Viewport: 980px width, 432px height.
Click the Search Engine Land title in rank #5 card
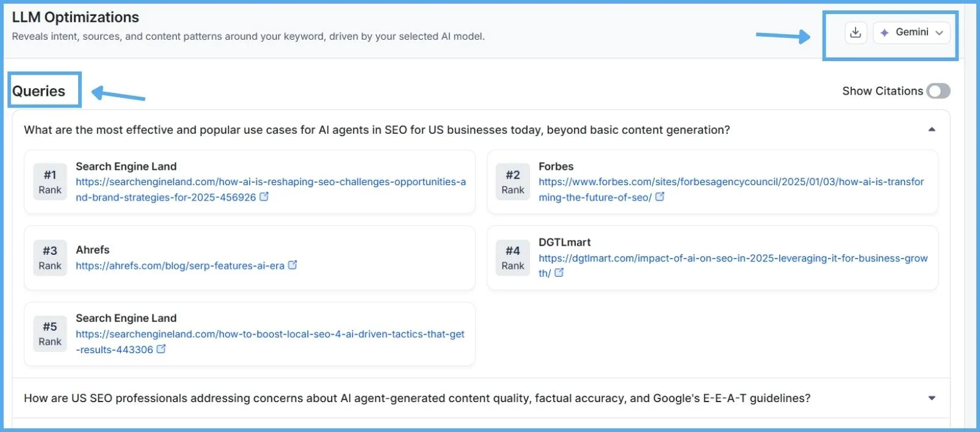coord(126,318)
